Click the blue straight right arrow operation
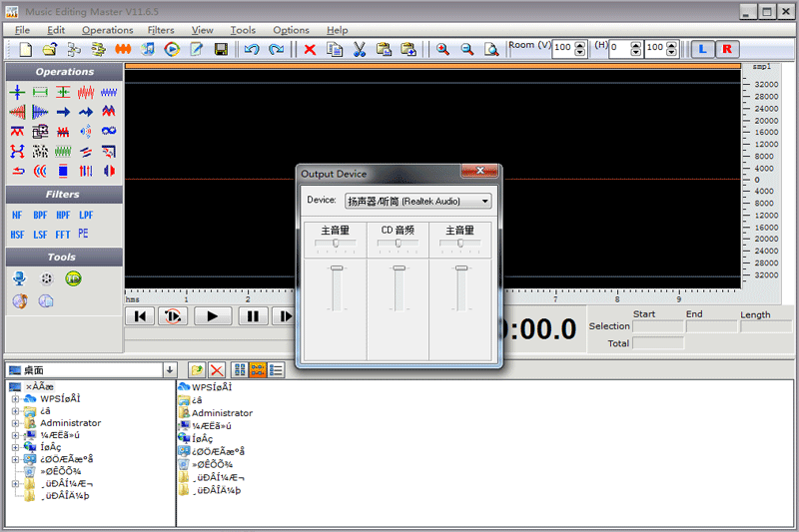799x532 pixels. tap(63, 112)
